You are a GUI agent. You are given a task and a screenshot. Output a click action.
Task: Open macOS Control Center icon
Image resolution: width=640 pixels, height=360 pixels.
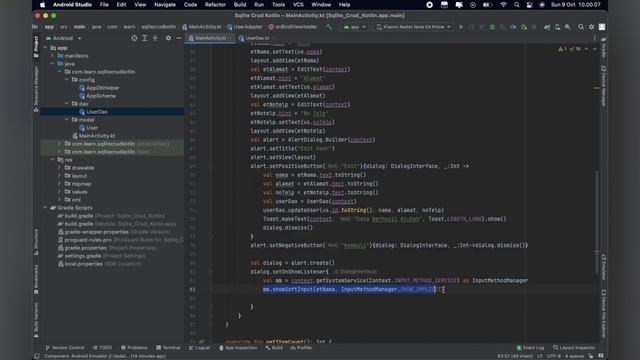coord(529,5)
